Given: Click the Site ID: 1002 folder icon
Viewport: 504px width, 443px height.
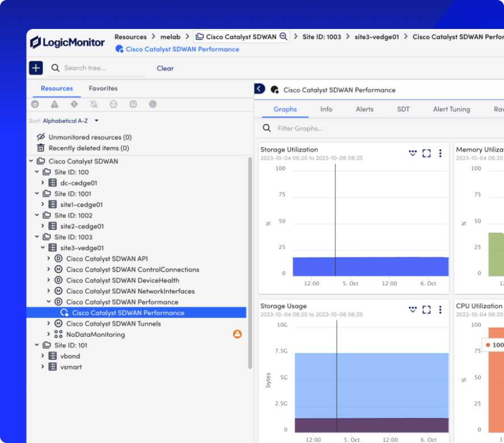Looking at the screenshot, I should coord(47,215).
